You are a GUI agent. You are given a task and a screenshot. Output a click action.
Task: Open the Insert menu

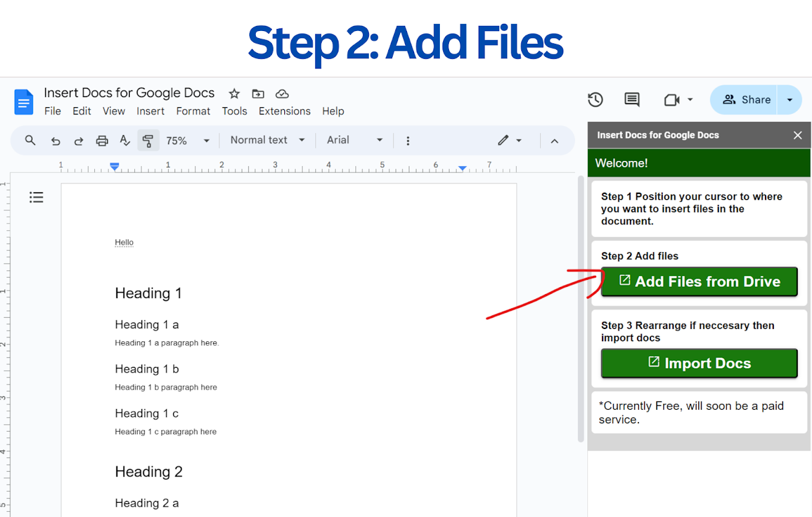tap(151, 111)
